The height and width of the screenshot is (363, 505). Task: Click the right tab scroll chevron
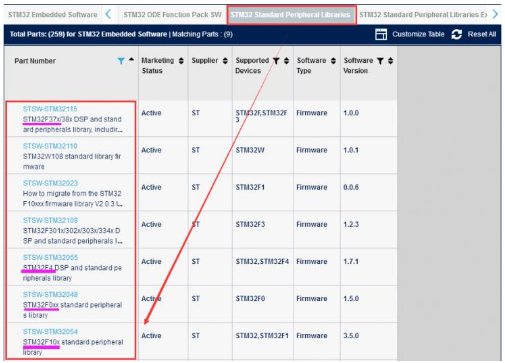point(495,14)
